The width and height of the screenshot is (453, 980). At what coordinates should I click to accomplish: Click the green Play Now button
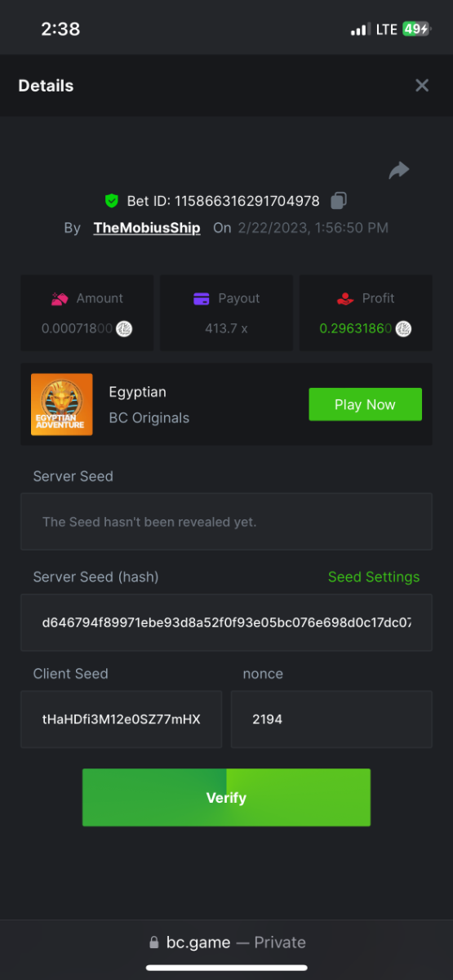(365, 404)
